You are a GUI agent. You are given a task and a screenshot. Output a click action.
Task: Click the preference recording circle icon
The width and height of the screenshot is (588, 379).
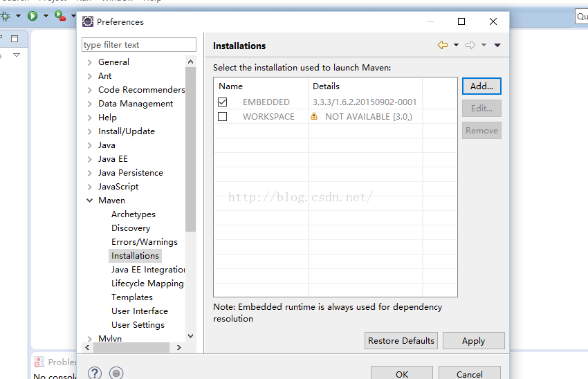click(116, 373)
